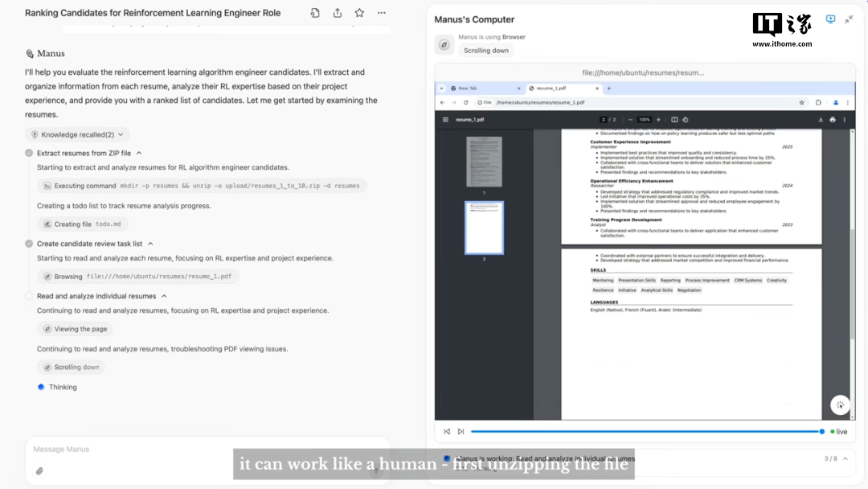Collapse the Extract resumes from ZIP file step
This screenshot has height=489, width=868.
coord(139,153)
